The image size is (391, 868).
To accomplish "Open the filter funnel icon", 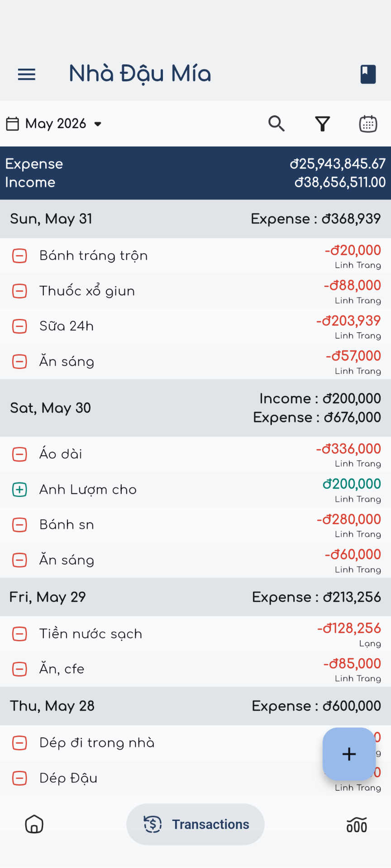I will [323, 123].
